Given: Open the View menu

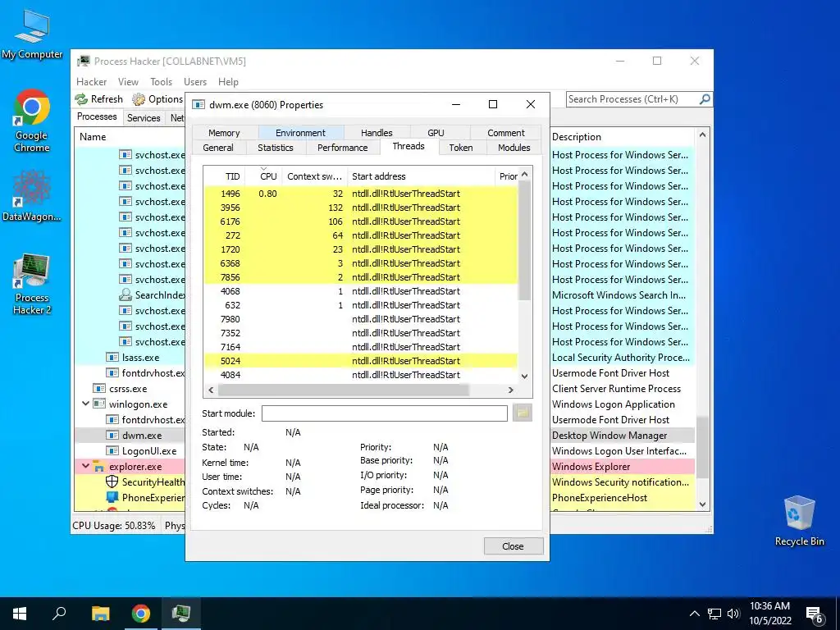Looking at the screenshot, I should [128, 81].
